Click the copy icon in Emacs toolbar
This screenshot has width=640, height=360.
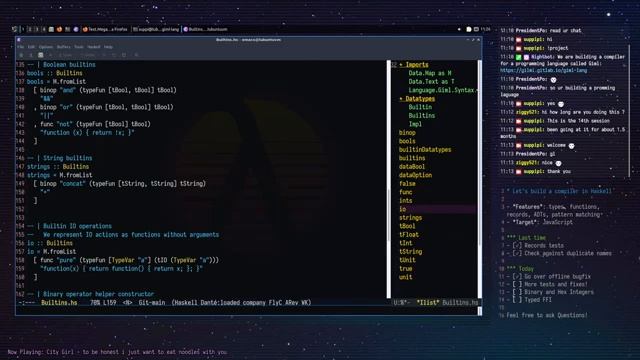coord(114,55)
